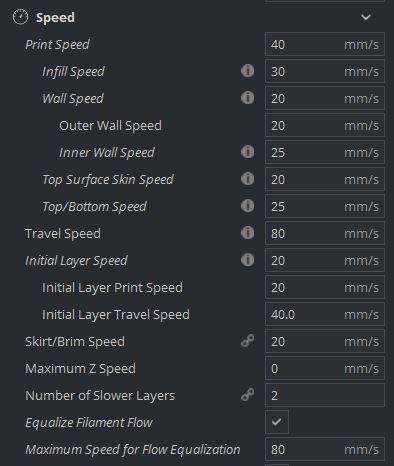Image resolution: width=394 pixels, height=466 pixels.
Task: Click the info icon next to Infill Speed
Action: coord(247,71)
